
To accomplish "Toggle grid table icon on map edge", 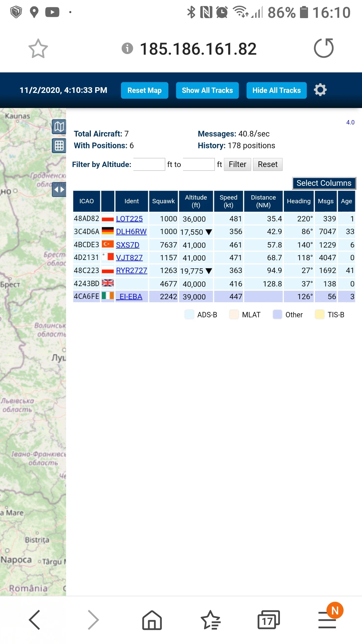I will coord(59,146).
